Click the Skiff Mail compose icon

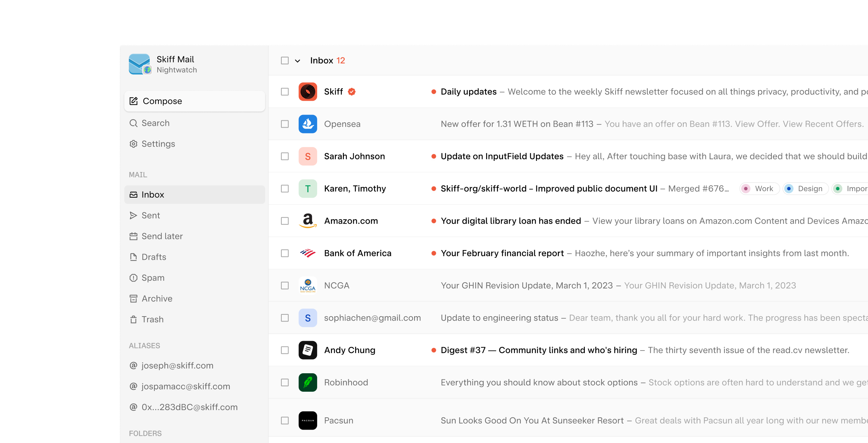(x=133, y=101)
